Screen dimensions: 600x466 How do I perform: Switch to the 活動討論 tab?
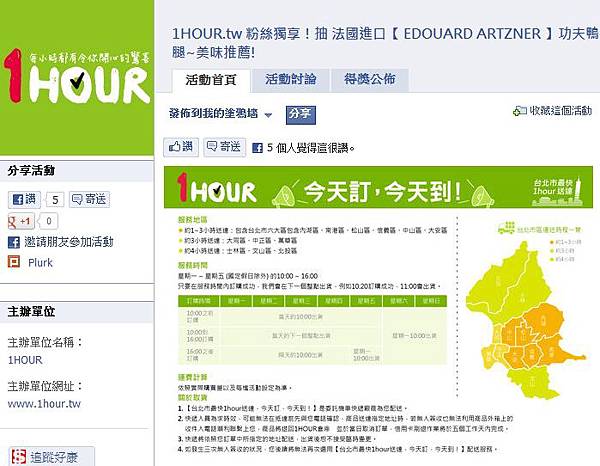(x=290, y=80)
